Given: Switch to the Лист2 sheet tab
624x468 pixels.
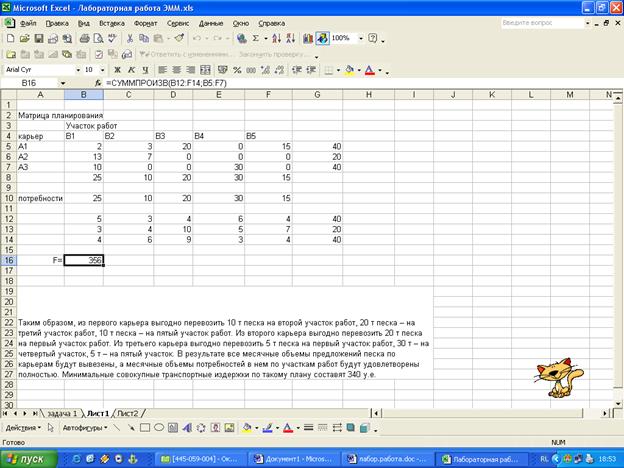Looking at the screenshot, I should 128,413.
